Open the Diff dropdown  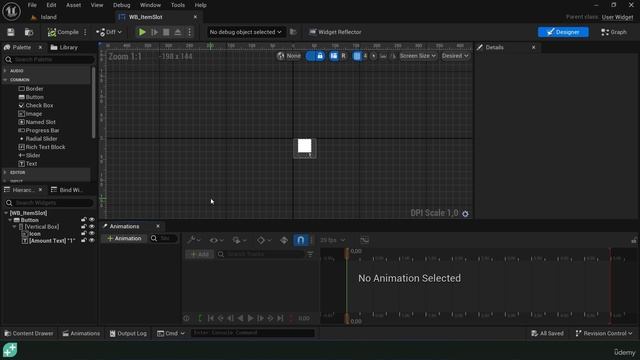(109, 32)
